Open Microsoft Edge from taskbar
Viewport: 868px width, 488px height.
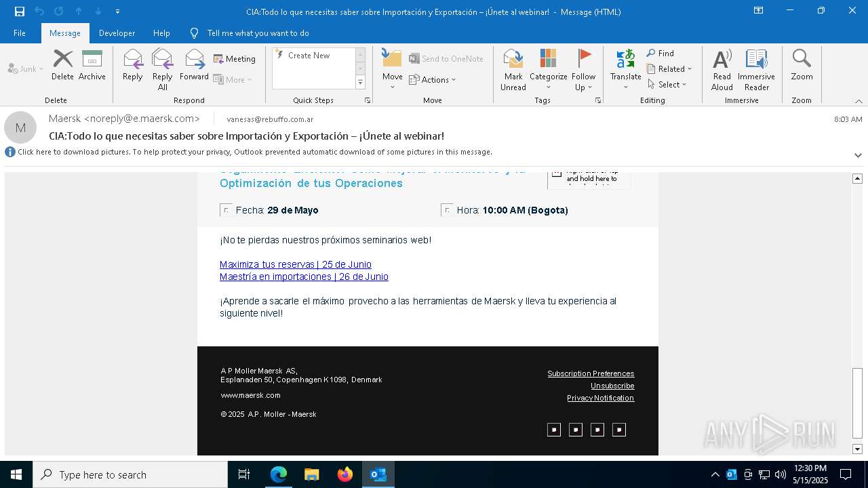pyautogui.click(x=279, y=474)
